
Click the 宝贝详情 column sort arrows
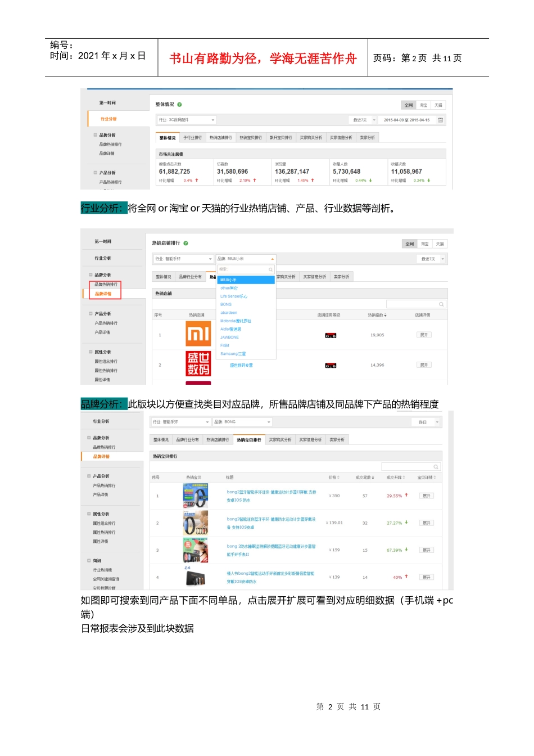point(435,478)
